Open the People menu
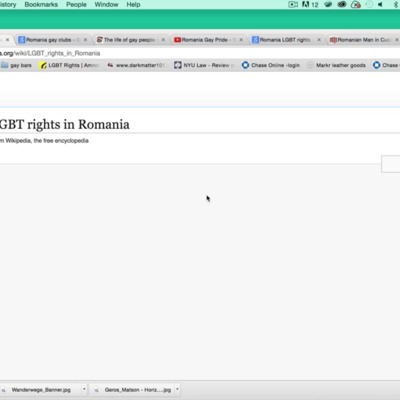This screenshot has width=400, height=400. click(76, 5)
